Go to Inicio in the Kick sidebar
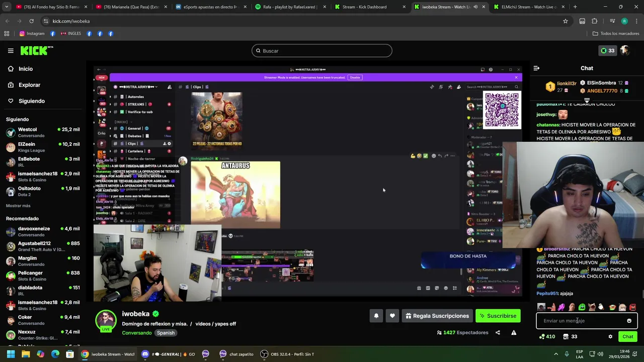 click(42, 69)
